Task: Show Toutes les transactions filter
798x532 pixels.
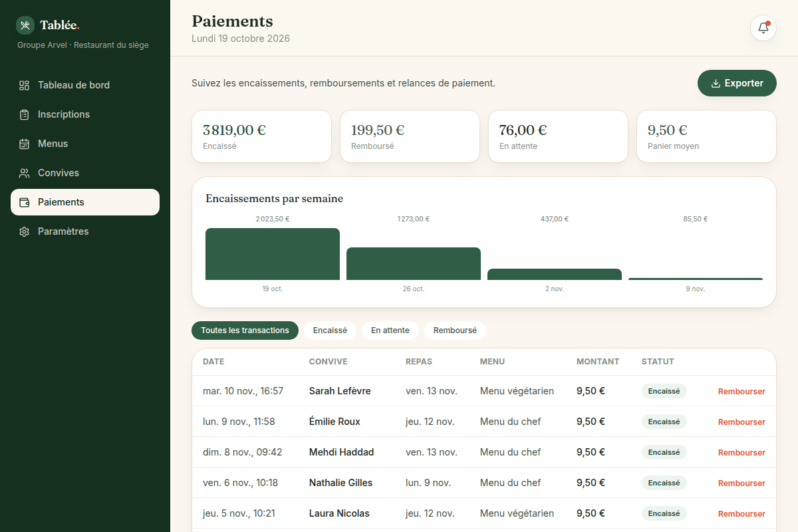Action: [245, 331]
